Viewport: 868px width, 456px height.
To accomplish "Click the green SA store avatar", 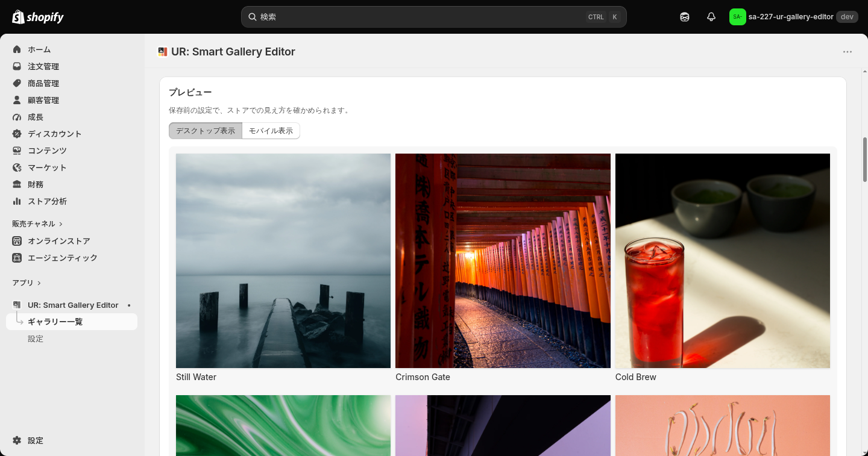I will (737, 17).
